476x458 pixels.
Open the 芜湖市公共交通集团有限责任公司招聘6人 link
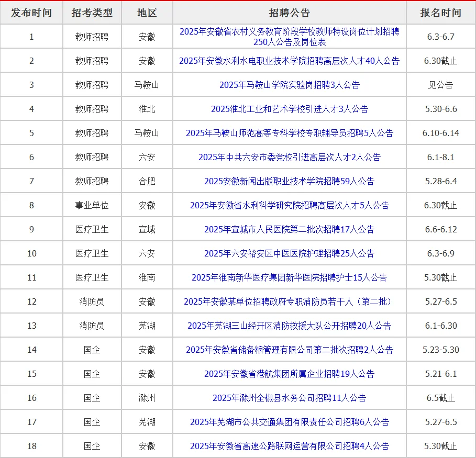point(289,422)
